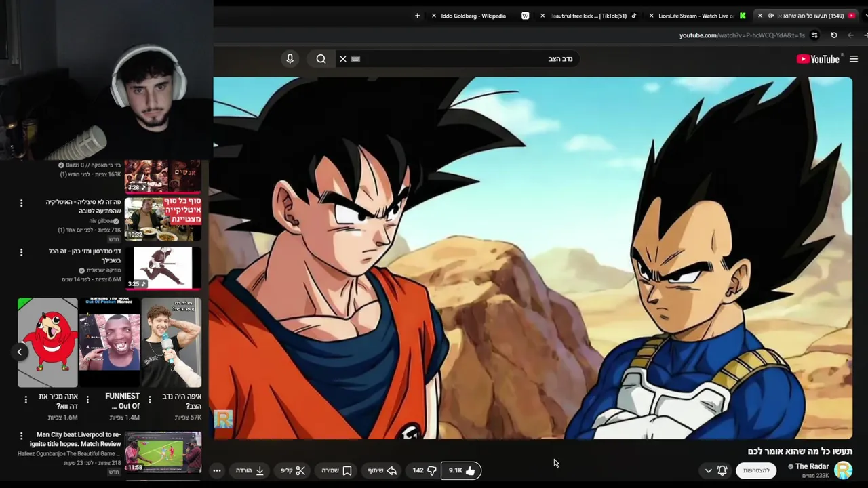
Task: Expand notification options chevron beside bell
Action: pyautogui.click(x=708, y=470)
